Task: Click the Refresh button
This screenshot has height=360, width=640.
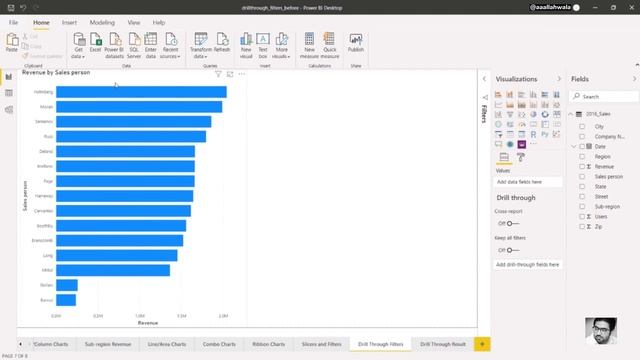Action: coord(222,42)
